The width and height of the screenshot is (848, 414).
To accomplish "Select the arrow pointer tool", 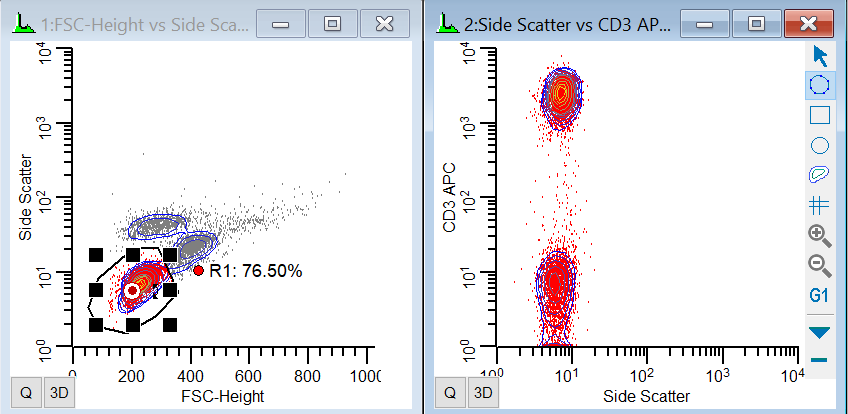I will coord(820,55).
